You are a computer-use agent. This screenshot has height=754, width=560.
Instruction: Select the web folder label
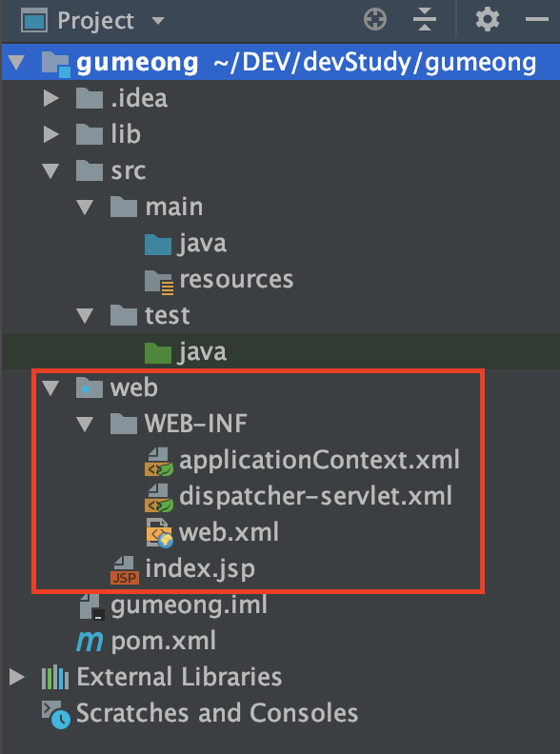[133, 388]
